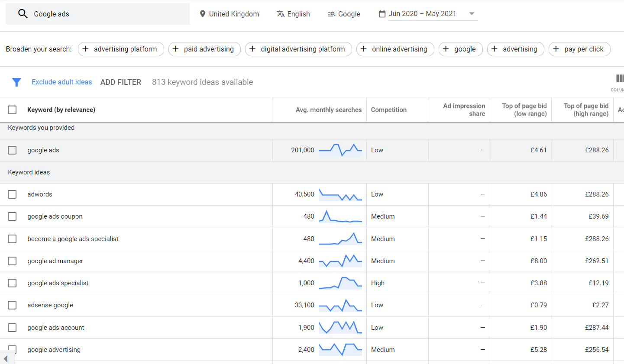Tick the checkbox for google ads coupon
This screenshot has height=364, width=624.
click(12, 216)
